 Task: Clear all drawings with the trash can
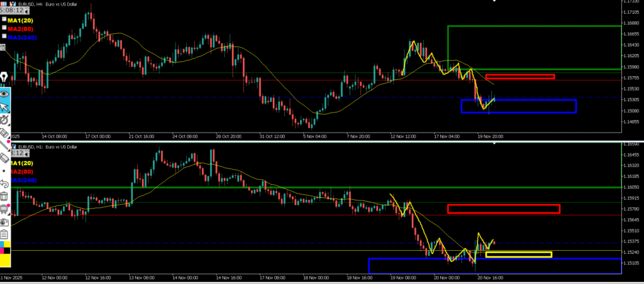click(x=4, y=197)
